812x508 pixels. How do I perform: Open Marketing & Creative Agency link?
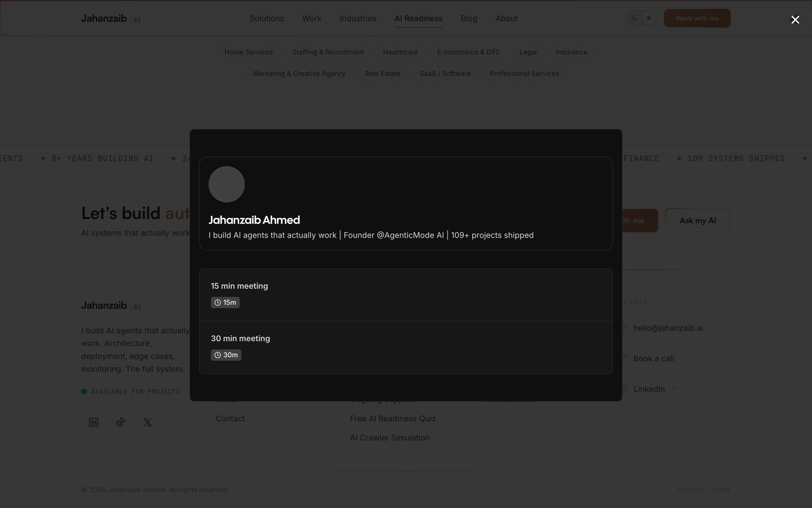[x=299, y=74]
